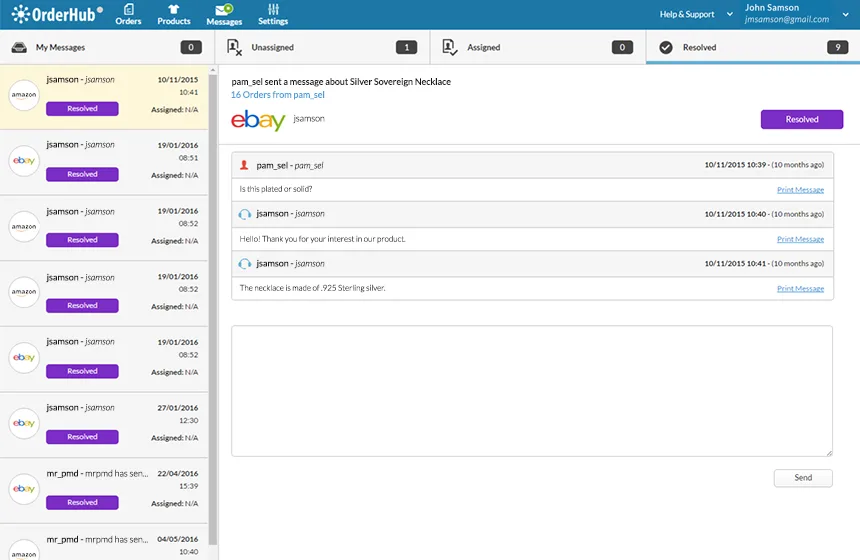Click jsamson headset icon on 10:40 reply
This screenshot has height=560, width=860.
click(x=245, y=214)
